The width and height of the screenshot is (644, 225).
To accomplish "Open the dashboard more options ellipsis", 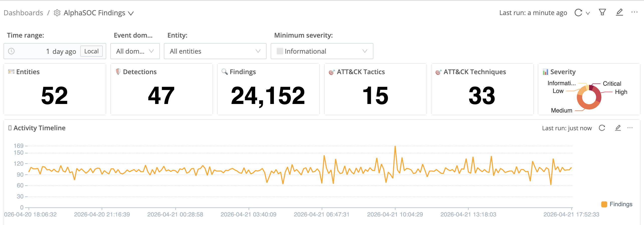I will point(634,12).
